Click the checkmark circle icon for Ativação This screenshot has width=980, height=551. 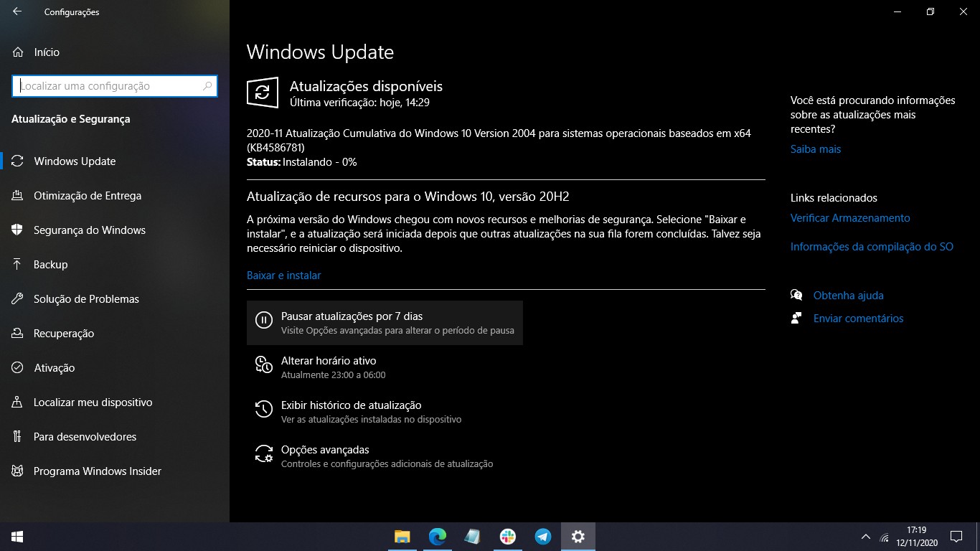point(18,368)
